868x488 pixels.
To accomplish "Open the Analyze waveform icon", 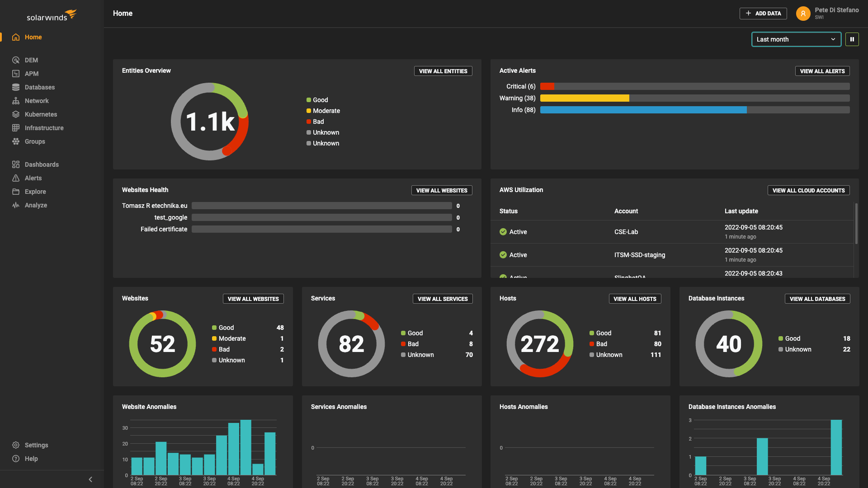I will click(x=16, y=205).
